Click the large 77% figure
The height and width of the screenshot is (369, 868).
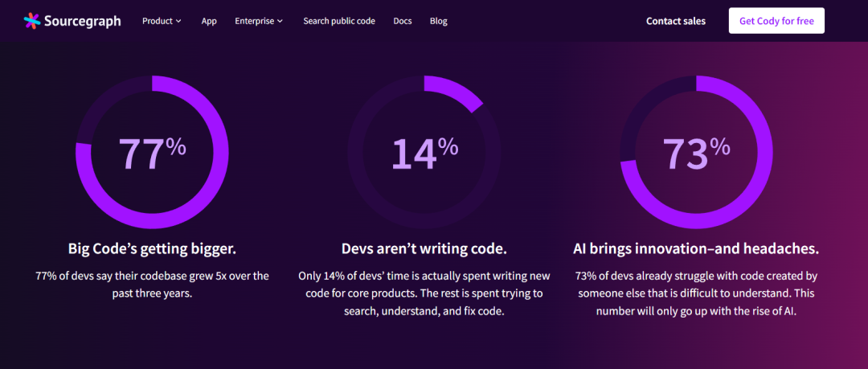pos(152,153)
